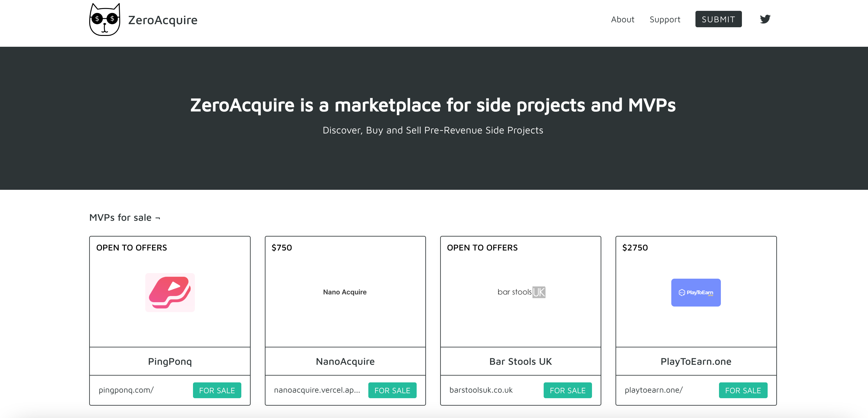Screen dimensions: 868x418
Task: Click the $750 price label
Action: coord(282,248)
